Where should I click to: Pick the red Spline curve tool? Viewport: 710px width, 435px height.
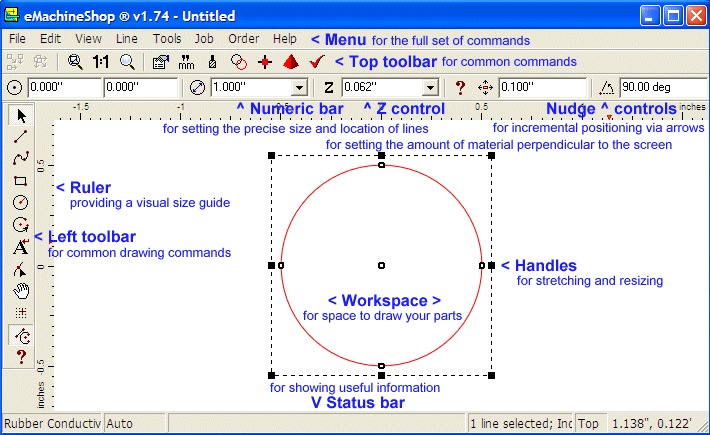(x=20, y=159)
